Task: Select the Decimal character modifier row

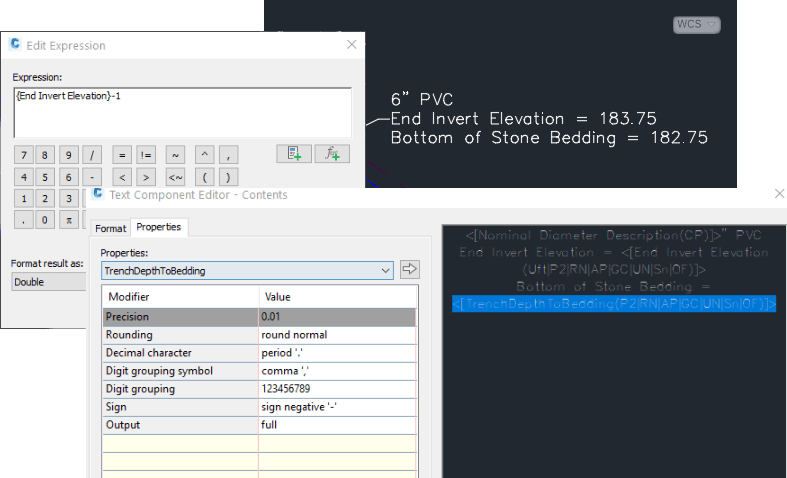Action: 180,353
